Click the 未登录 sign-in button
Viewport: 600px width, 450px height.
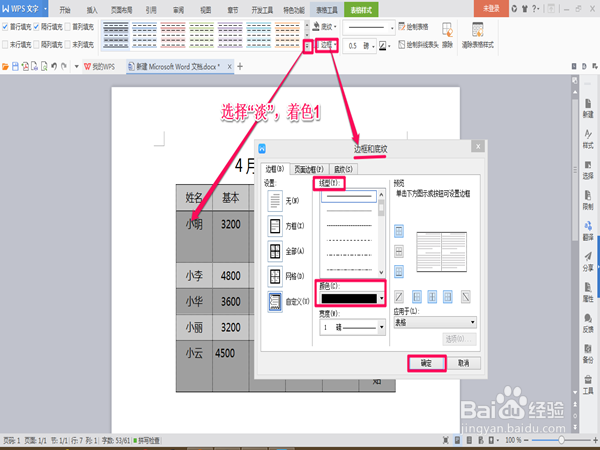coord(491,8)
